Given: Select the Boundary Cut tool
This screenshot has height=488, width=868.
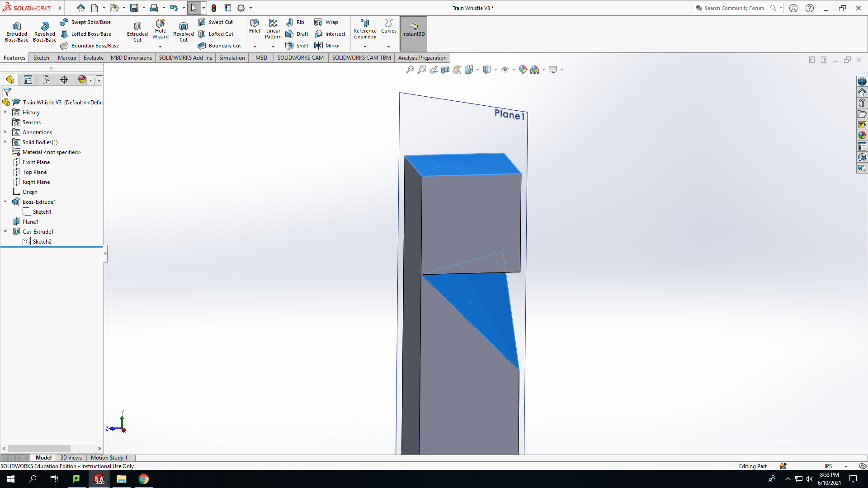Looking at the screenshot, I should click(219, 46).
